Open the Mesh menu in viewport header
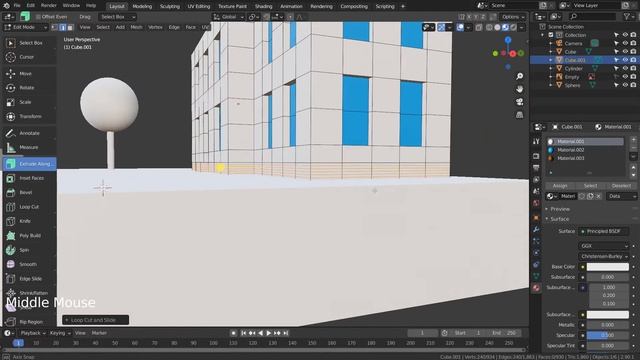 coord(136,27)
